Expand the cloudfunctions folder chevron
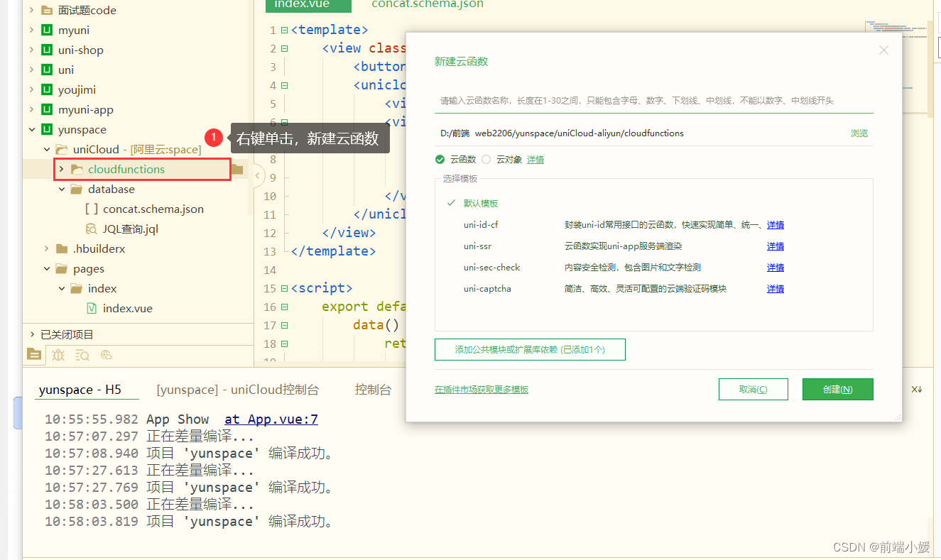Viewport: 941px width, 560px height. (61, 169)
